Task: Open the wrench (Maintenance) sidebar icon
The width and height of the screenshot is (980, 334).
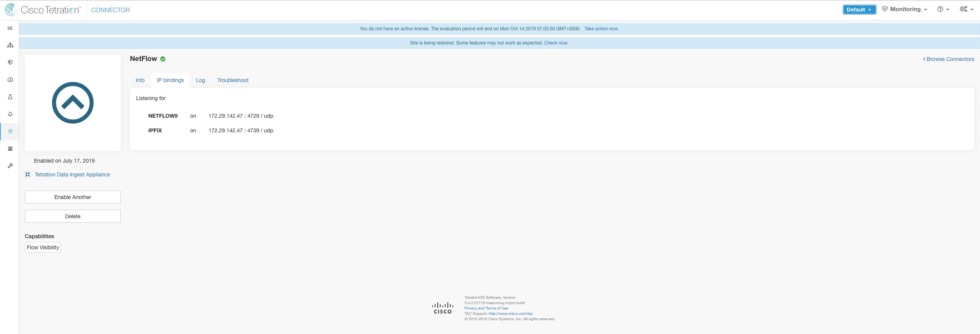Action: pyautogui.click(x=10, y=166)
